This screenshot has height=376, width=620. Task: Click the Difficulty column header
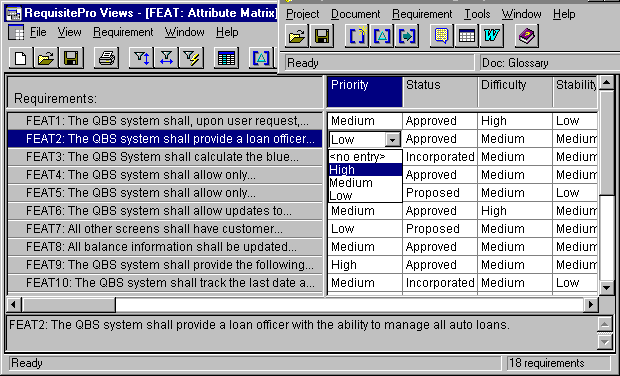515,92
